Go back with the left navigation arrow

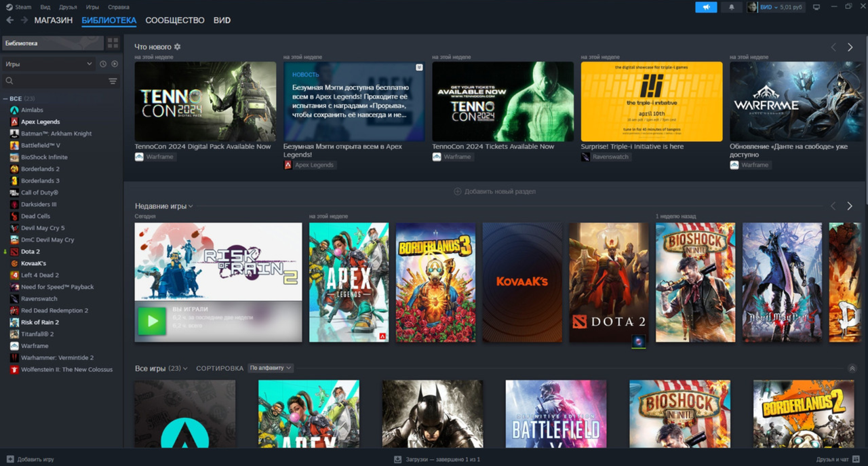tap(9, 20)
